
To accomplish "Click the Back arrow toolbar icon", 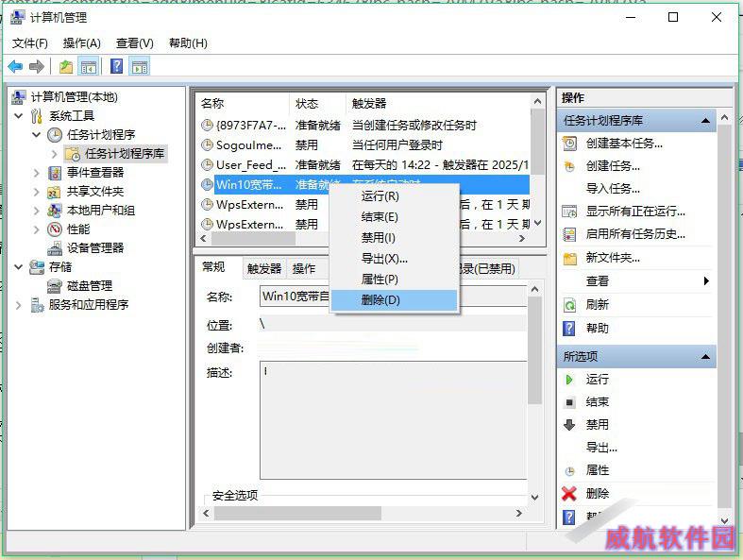I will click(15, 66).
